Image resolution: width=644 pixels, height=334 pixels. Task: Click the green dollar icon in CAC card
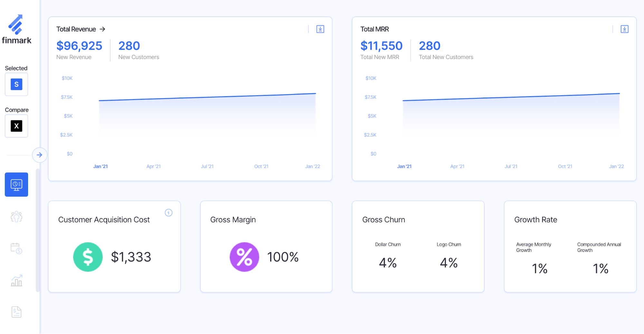tap(88, 257)
